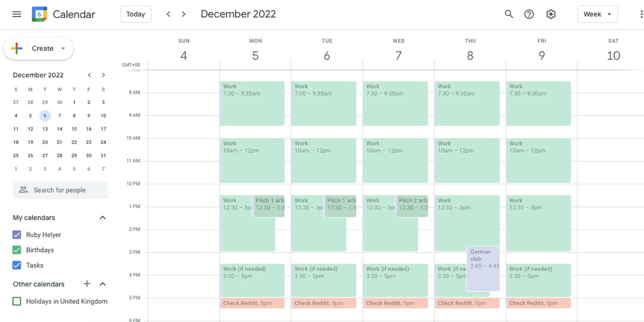Viewport: 644px width, 322px height.
Task: Click the Search for people icon
Action: click(23, 190)
